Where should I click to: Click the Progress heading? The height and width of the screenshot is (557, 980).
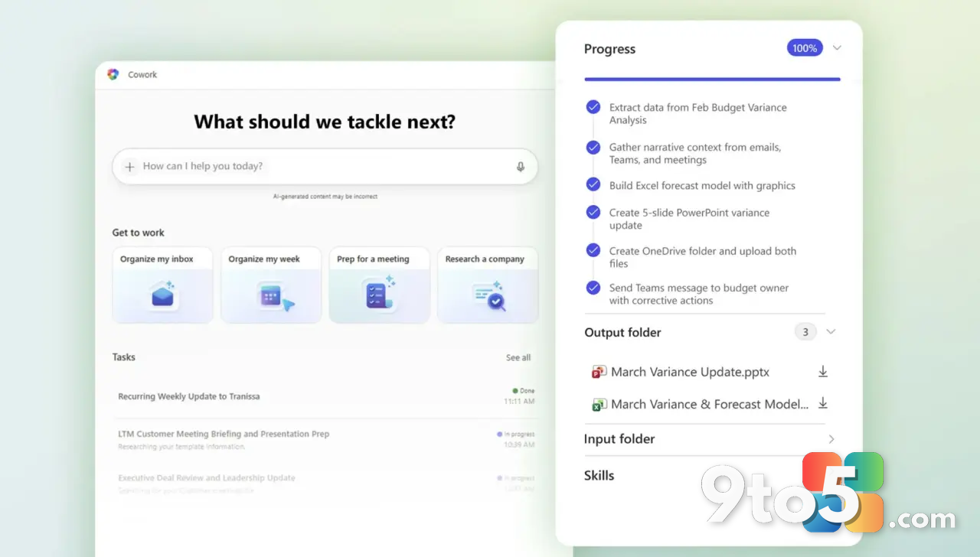[x=609, y=49]
